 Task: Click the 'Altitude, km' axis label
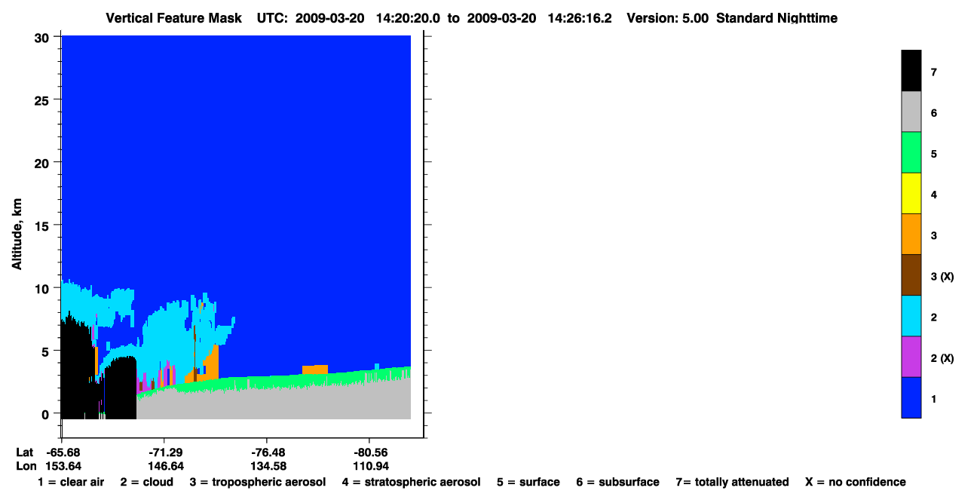coord(17,235)
